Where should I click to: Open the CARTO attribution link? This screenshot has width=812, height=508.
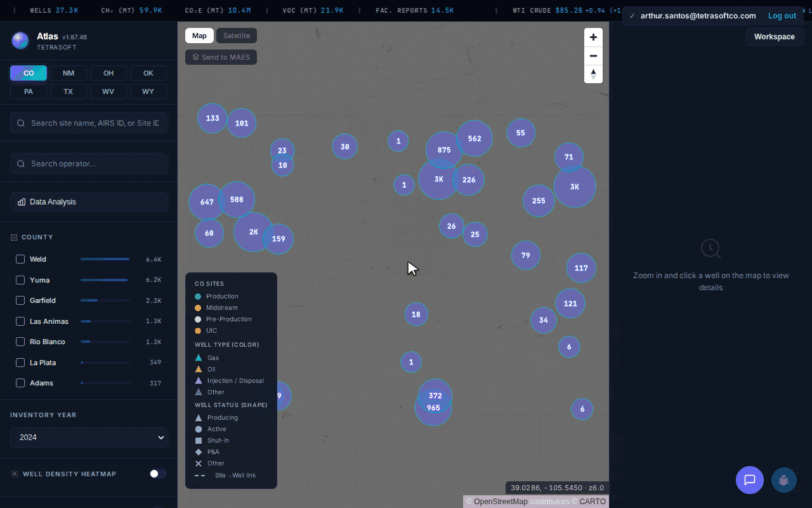coord(593,502)
